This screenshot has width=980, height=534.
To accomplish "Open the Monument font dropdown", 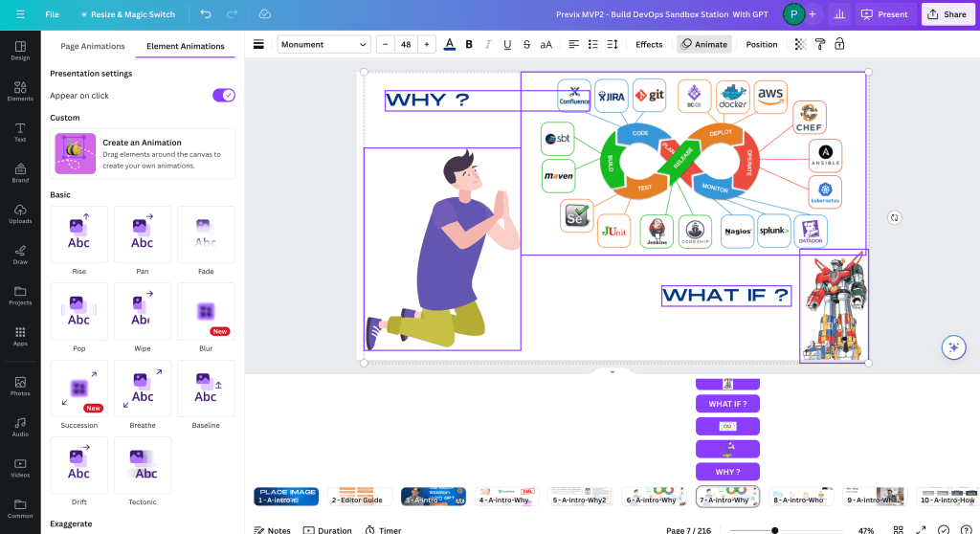I will point(323,44).
